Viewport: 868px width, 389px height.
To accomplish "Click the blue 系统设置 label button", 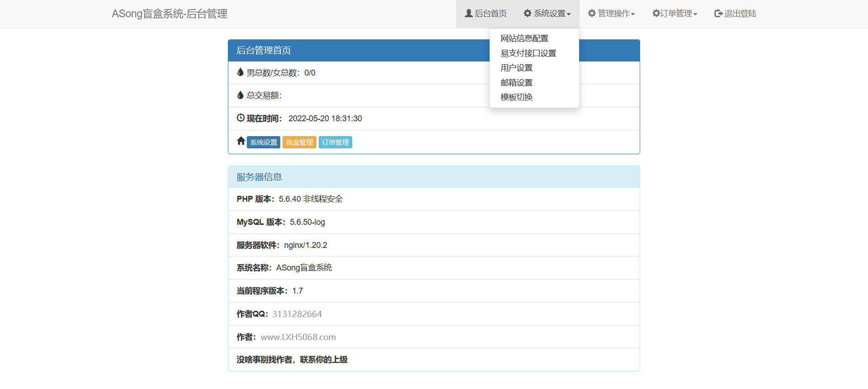I will 264,142.
